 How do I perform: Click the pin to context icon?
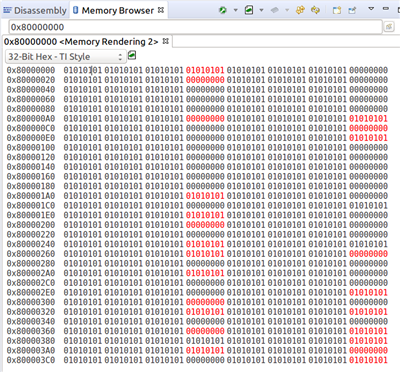(x=352, y=10)
